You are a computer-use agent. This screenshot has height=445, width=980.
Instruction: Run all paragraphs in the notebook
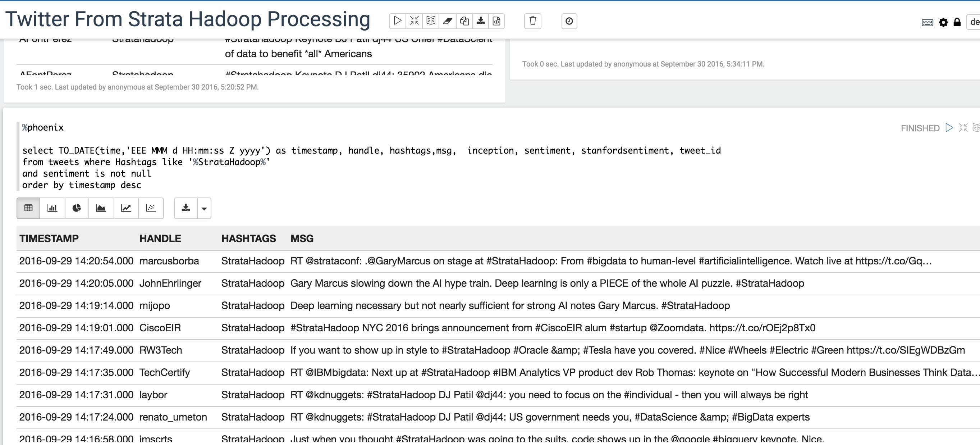click(398, 21)
